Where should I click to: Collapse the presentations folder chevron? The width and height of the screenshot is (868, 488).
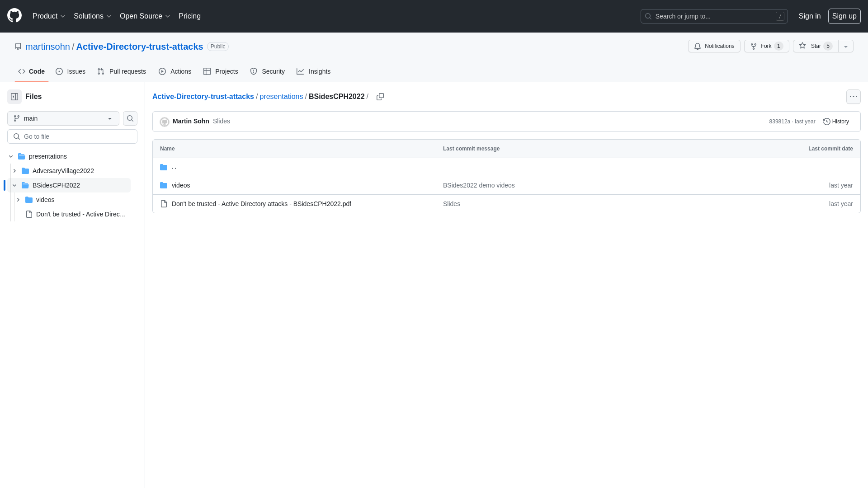click(11, 156)
